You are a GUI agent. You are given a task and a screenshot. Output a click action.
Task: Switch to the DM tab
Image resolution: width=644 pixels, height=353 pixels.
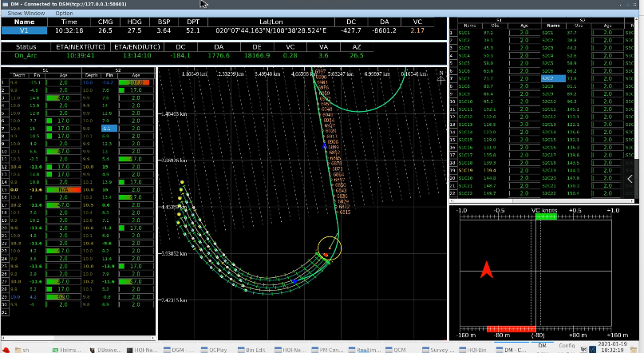point(542,345)
